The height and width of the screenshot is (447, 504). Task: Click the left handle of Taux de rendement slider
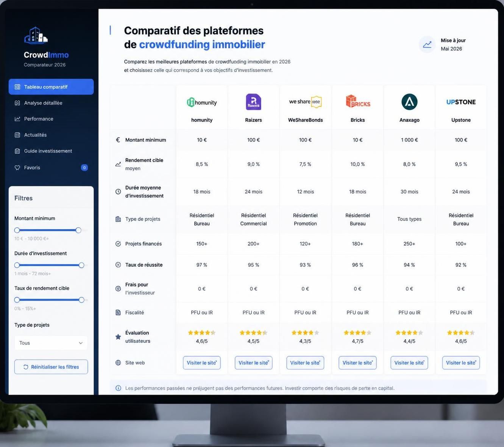click(17, 300)
